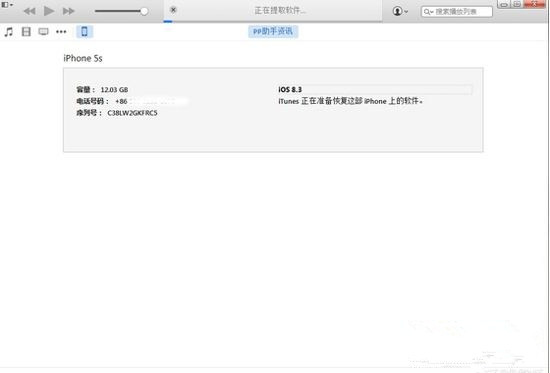The image size is (550, 373).
Task: Click the playlist search field
Action: pyautogui.click(x=457, y=12)
